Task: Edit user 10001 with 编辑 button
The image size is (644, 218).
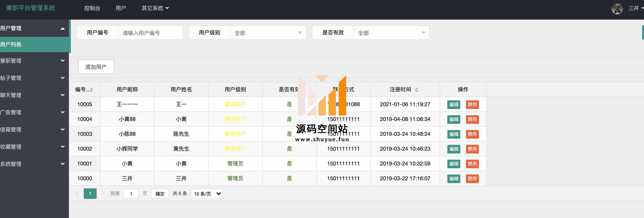Action: 454,164
